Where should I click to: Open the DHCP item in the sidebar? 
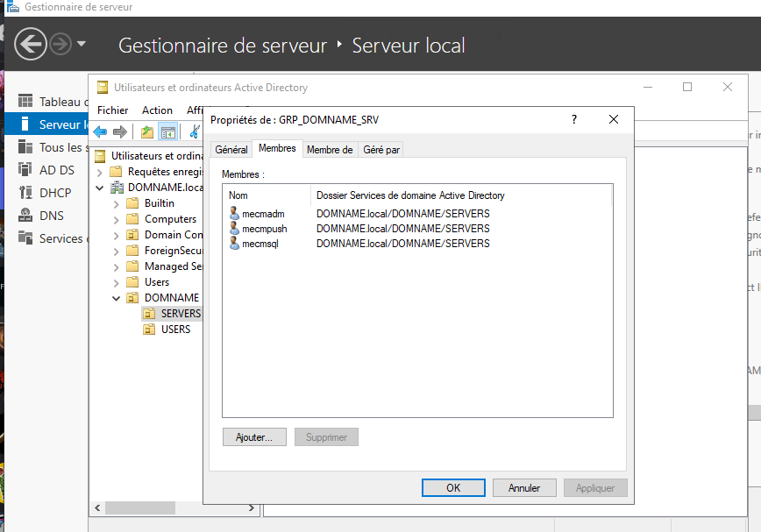pos(54,193)
